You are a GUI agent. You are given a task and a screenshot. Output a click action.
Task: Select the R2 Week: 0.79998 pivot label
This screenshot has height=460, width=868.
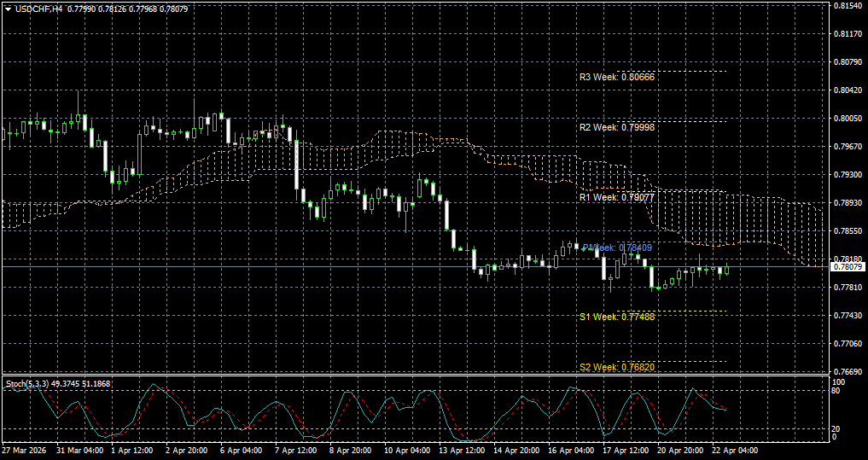617,127
